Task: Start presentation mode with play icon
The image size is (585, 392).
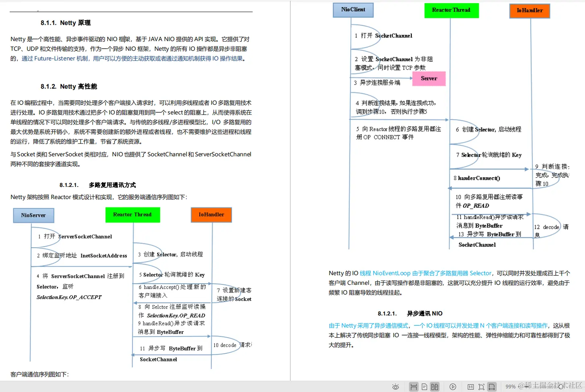Action: pyautogui.click(x=453, y=386)
